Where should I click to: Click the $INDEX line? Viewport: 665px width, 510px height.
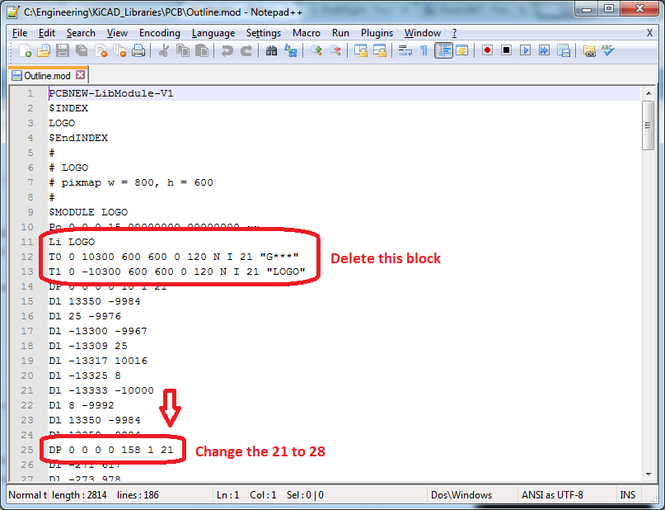click(68, 108)
